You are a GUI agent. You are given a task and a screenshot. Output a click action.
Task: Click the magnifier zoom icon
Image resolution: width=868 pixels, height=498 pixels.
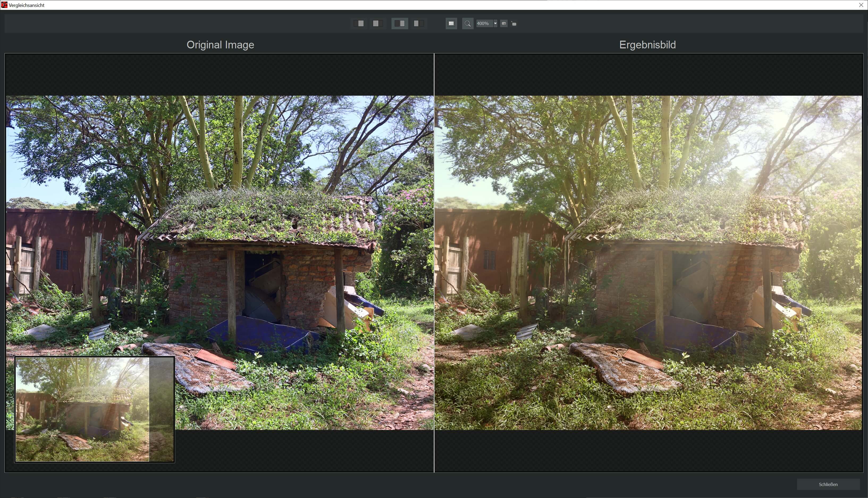(467, 24)
